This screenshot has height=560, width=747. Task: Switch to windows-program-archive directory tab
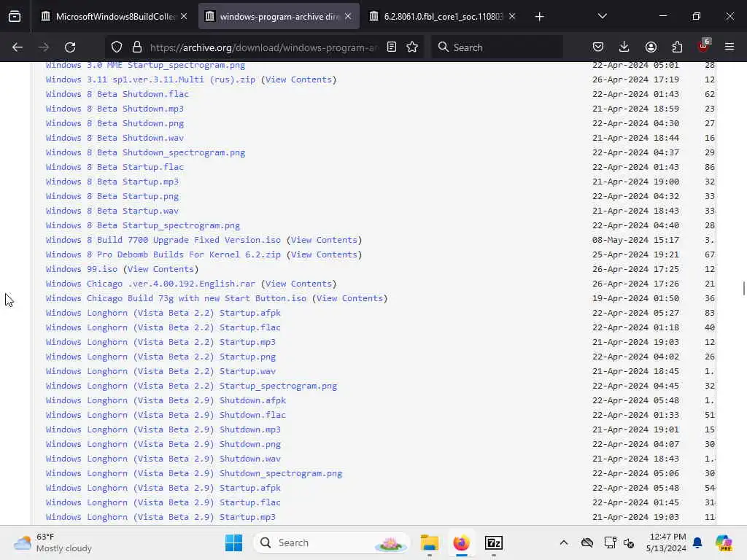(x=279, y=17)
